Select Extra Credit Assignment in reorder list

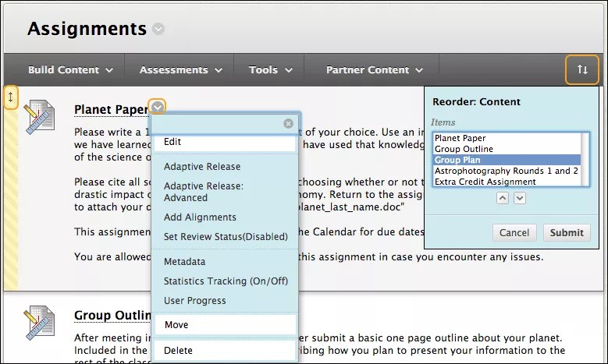(485, 182)
